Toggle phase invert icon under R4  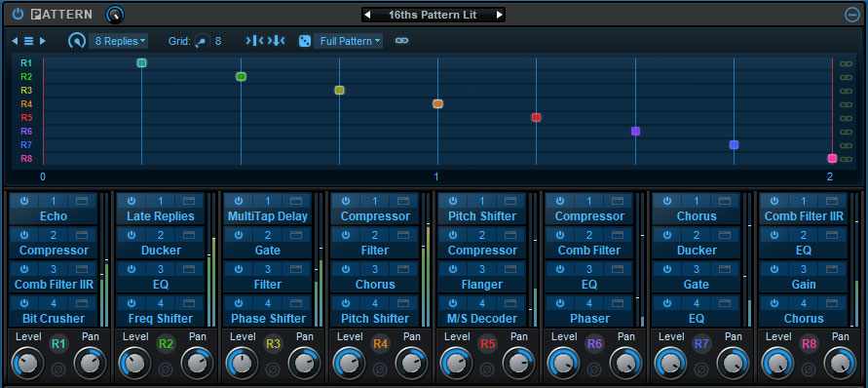coord(380,369)
